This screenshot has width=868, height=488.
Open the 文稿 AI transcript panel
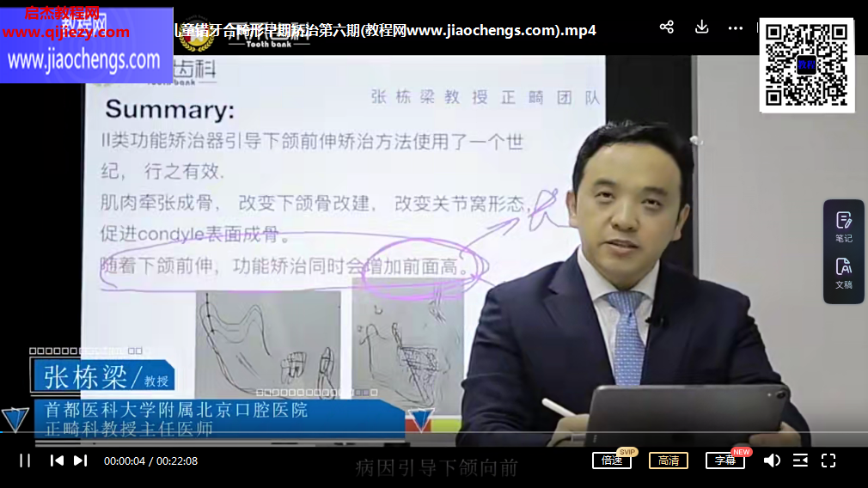tap(843, 273)
